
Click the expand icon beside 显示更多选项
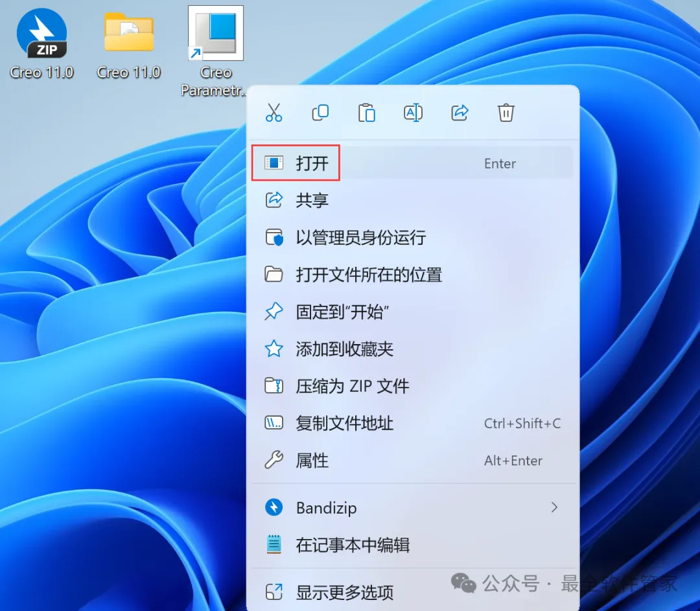pos(274,592)
